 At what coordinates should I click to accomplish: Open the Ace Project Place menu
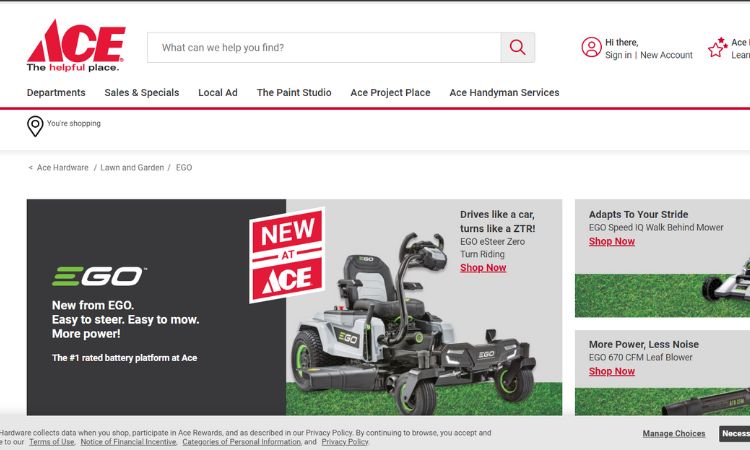(x=390, y=93)
